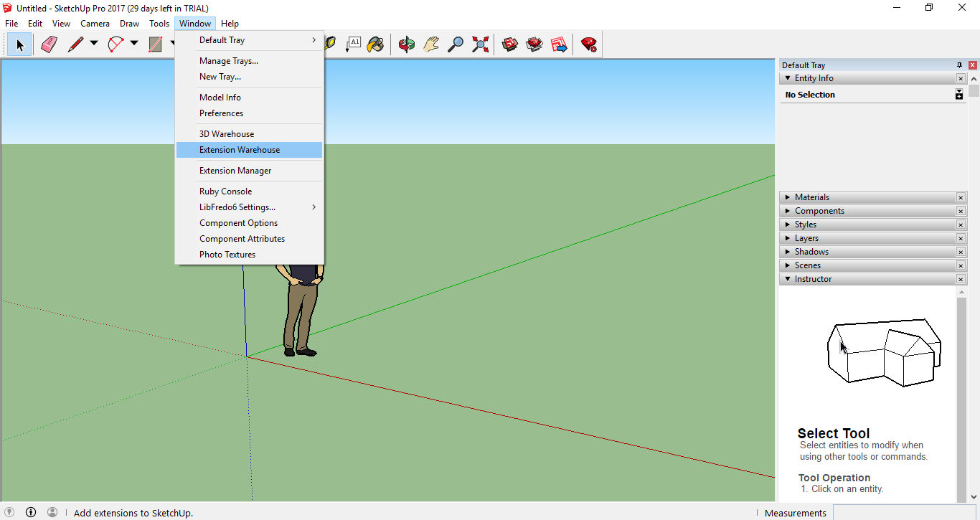Screen dimensions: 980x520
Task: Close the Scenes panel with its X
Action: (961, 265)
